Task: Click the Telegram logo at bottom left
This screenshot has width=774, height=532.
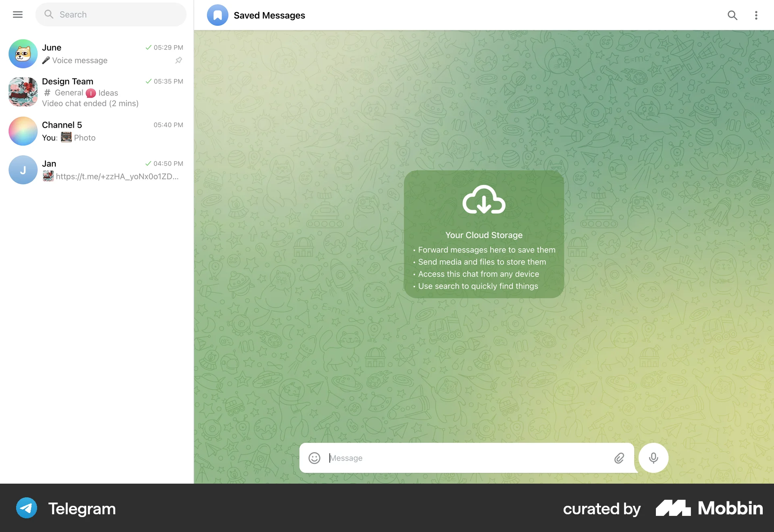Action: [x=26, y=508]
